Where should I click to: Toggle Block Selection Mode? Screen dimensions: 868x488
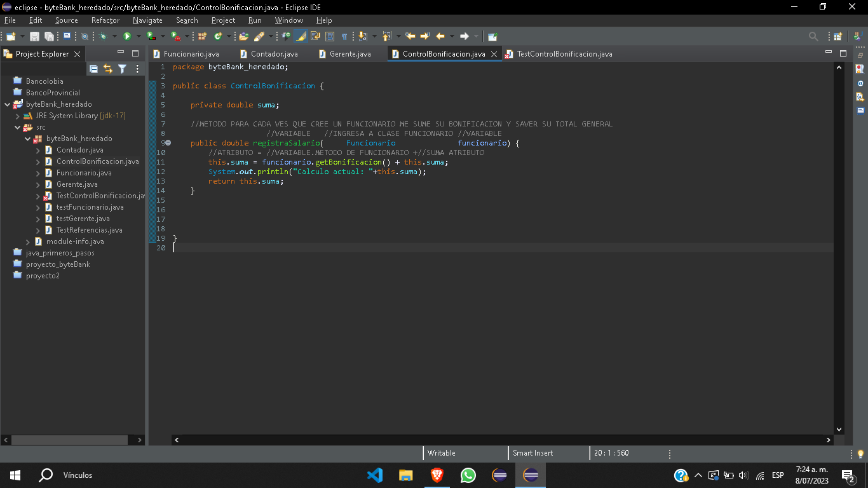click(329, 36)
